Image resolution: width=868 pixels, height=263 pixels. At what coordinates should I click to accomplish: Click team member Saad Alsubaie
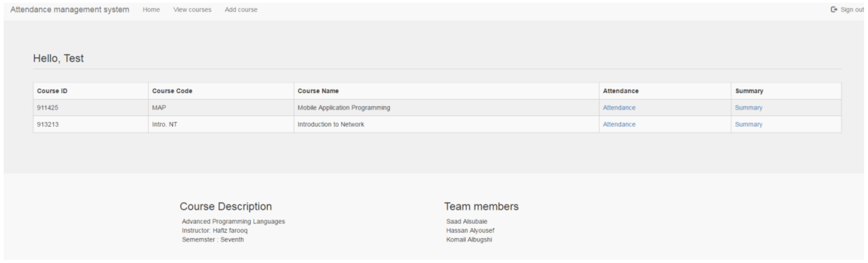467,221
